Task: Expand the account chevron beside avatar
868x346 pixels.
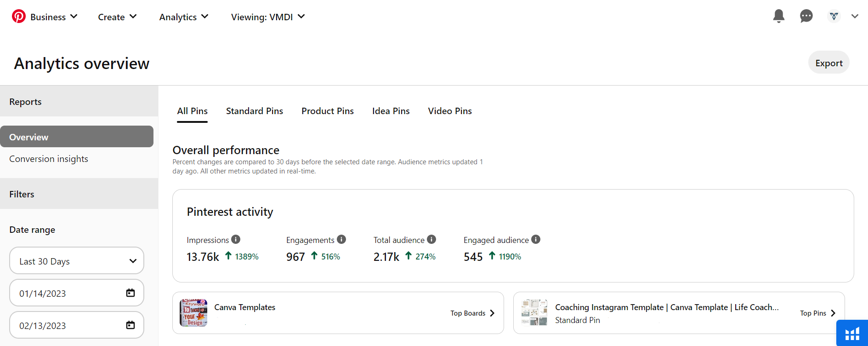Action: tap(855, 16)
